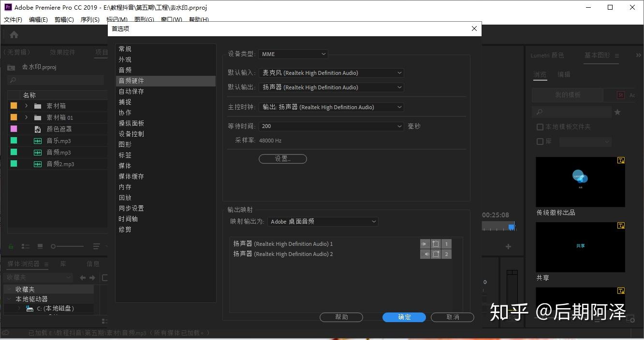Click left-channel speaker icon for 扬声器 1
644x340 pixels.
point(425,244)
